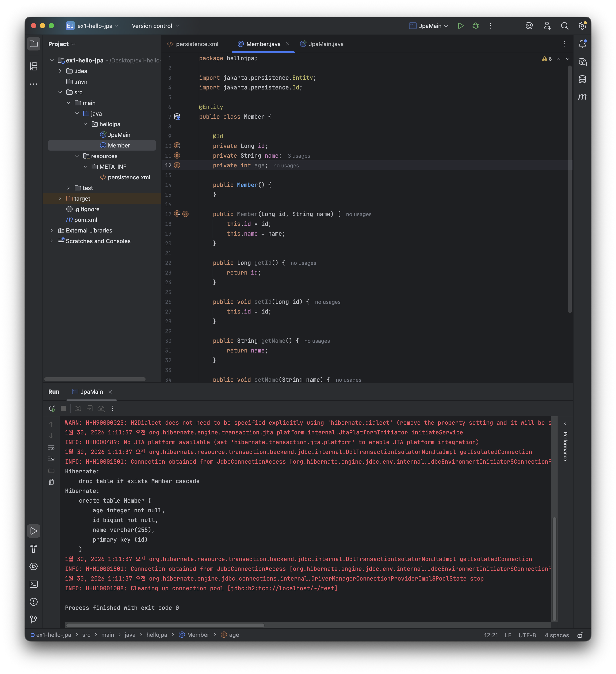The image size is (616, 674).
Task: Open the Terminal tool window icon
Action: point(33,584)
